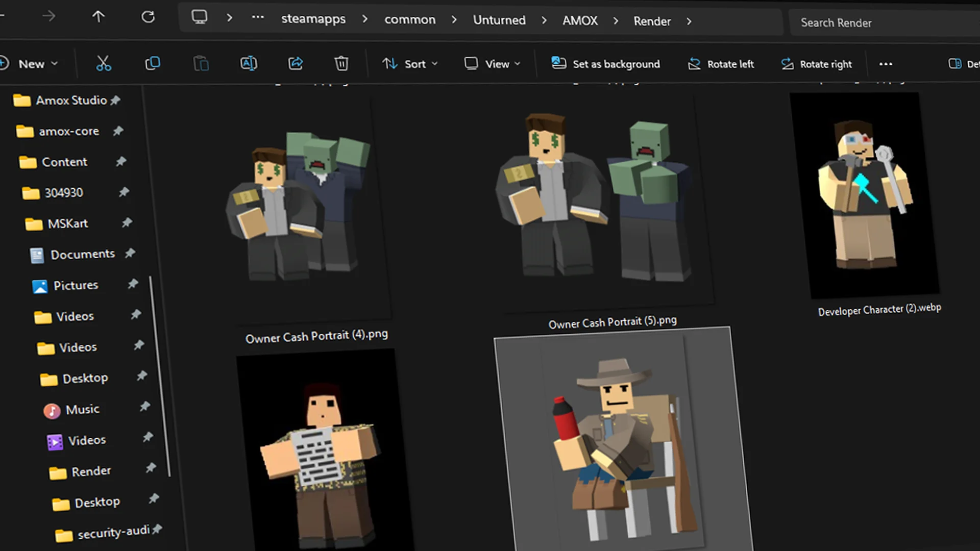This screenshot has width=980, height=551.
Task: Click the Share icon in toolbar
Action: click(296, 63)
